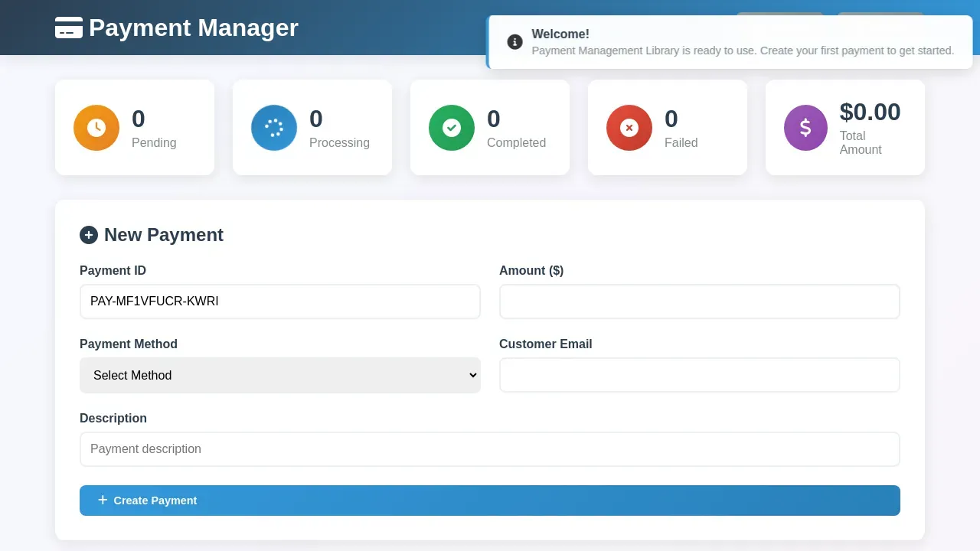Click the Payment description text box

click(490, 449)
